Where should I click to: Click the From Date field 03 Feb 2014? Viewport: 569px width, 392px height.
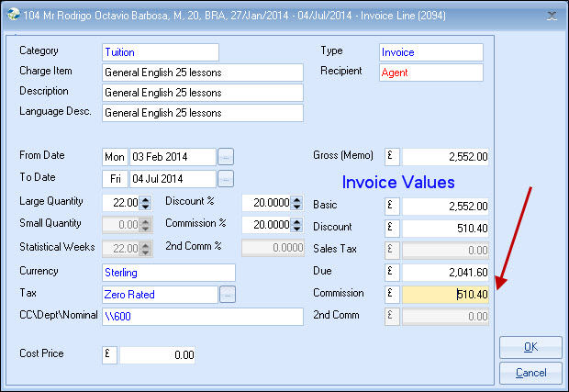tap(173, 157)
